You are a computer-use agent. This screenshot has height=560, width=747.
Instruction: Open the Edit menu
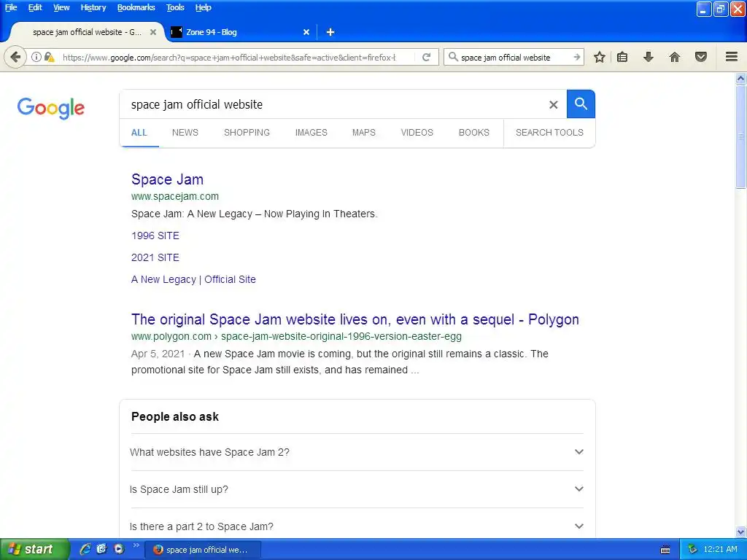point(35,7)
